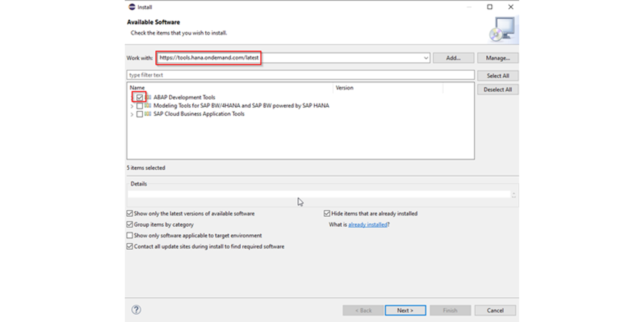Screen dimensions: 644x322
Task: Click the Modeling Tools for SAP BW/4HANA category icon
Action: click(148, 106)
